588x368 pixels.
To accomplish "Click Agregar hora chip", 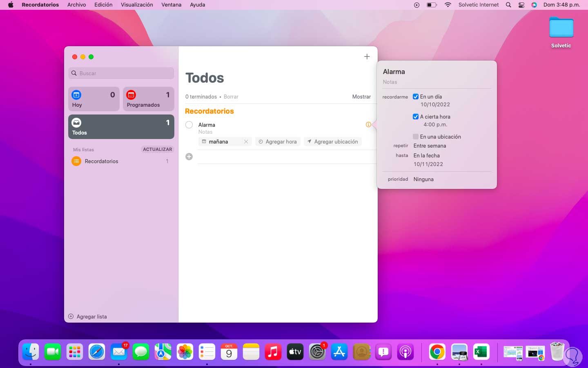I will (x=278, y=141).
